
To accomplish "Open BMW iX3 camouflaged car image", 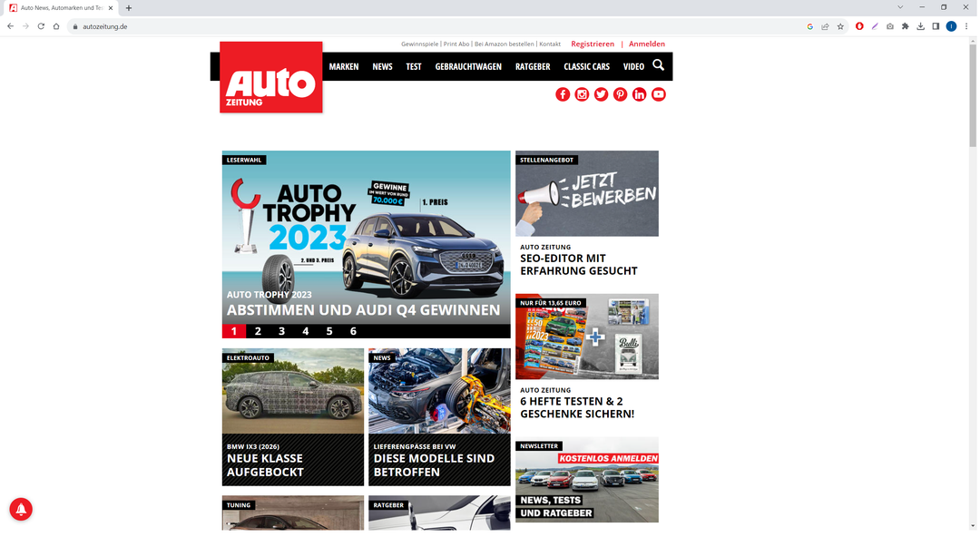I will [294, 392].
